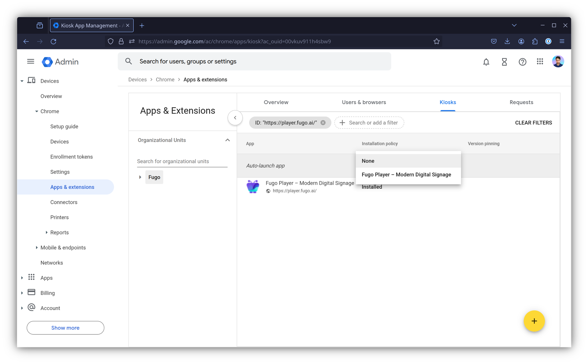Collapse the Devices sidebar section

point(22,81)
